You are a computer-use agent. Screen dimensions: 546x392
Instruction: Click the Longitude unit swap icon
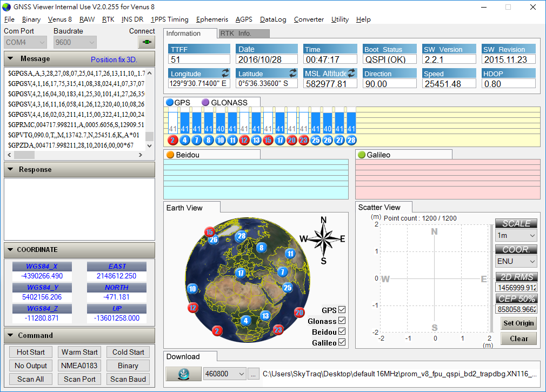(225, 73)
